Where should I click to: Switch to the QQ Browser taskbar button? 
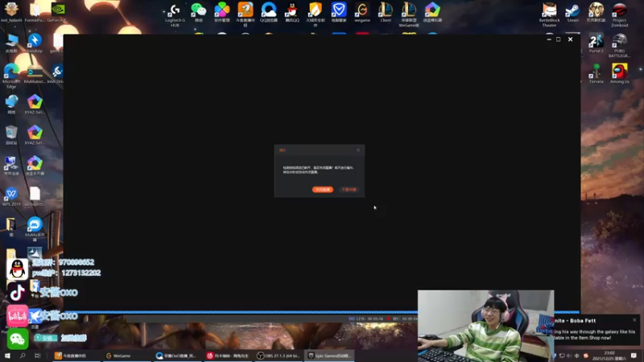click(x=176, y=356)
